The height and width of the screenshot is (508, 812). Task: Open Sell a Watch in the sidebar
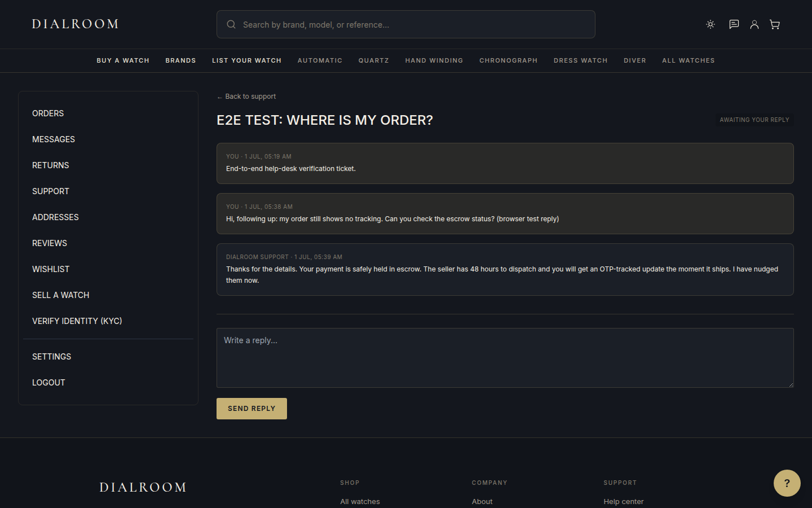tap(108, 295)
